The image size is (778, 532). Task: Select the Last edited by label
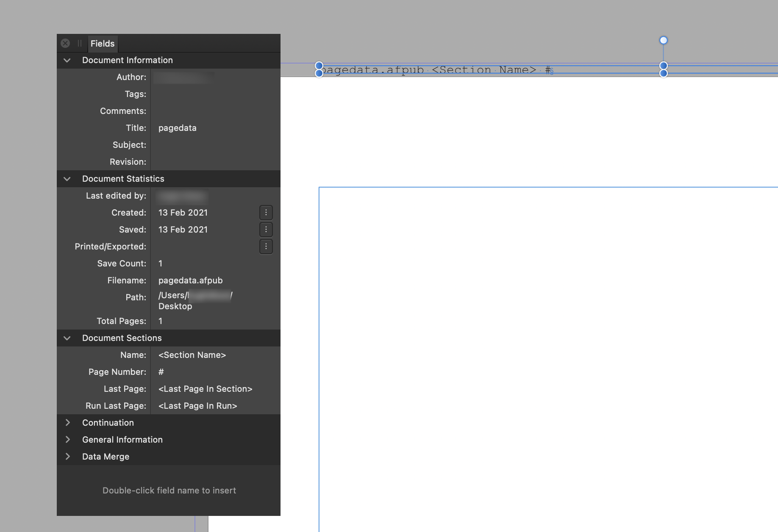pyautogui.click(x=116, y=196)
